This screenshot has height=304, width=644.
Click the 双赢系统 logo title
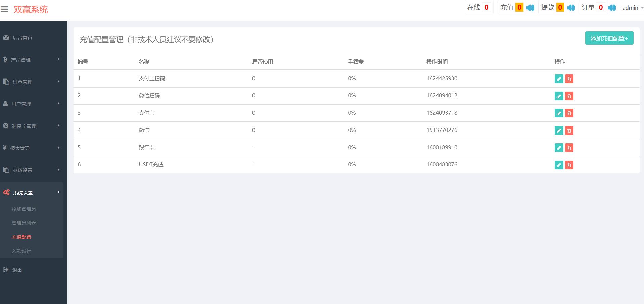click(x=31, y=10)
